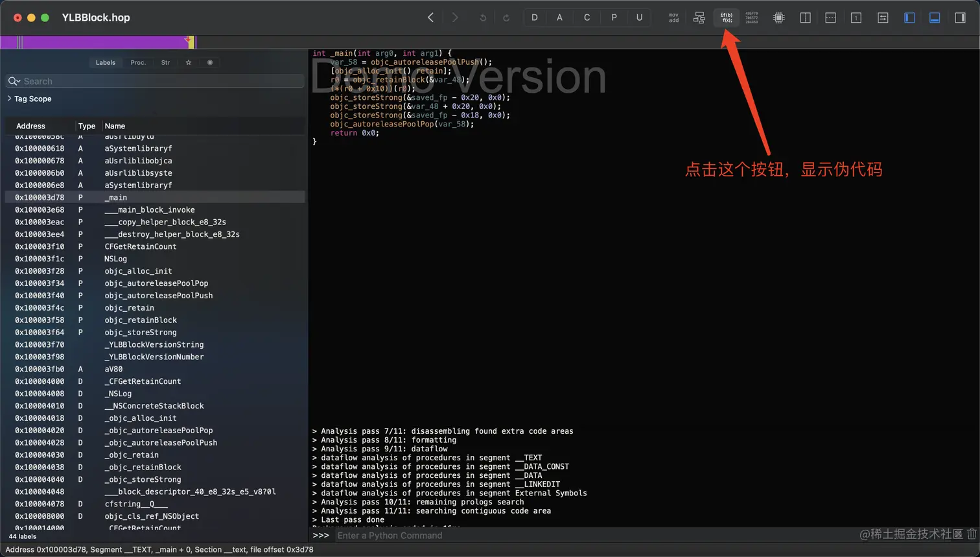Viewport: 980px width, 557px height.
Task: Select objc_autoreleasePoolPush at 0x100003f40
Action: click(154, 296)
